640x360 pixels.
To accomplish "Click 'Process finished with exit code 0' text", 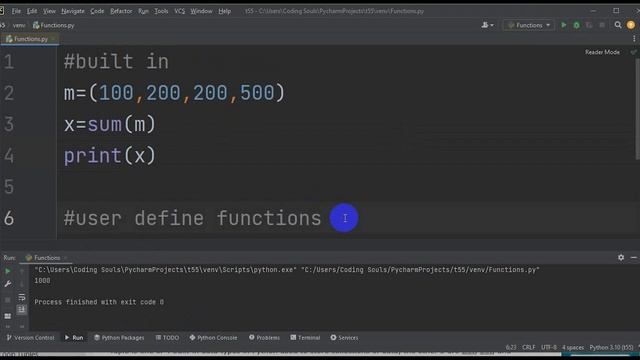I will (99, 302).
